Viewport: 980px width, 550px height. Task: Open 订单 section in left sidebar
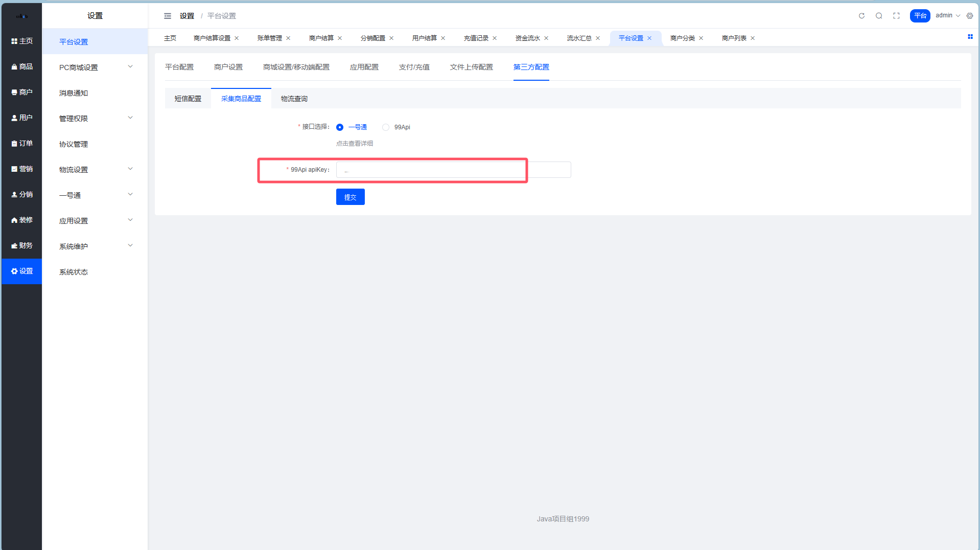pyautogui.click(x=22, y=143)
